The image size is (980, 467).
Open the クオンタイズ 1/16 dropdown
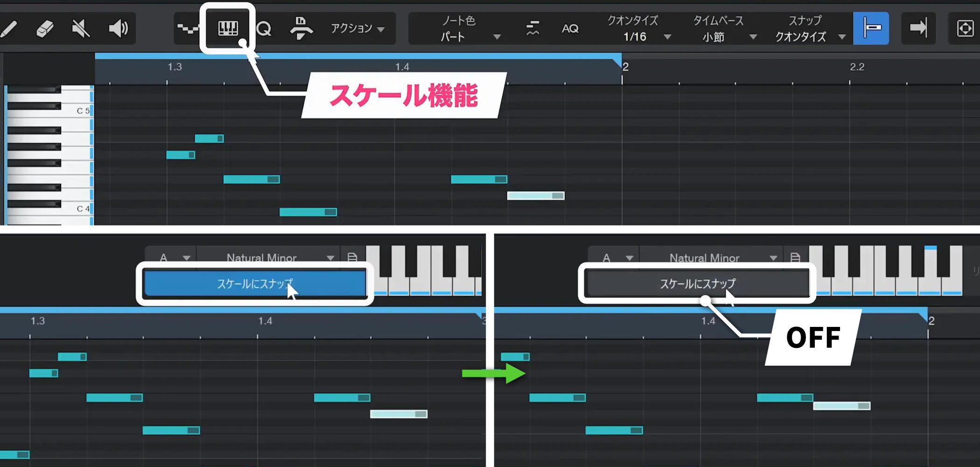tap(638, 29)
